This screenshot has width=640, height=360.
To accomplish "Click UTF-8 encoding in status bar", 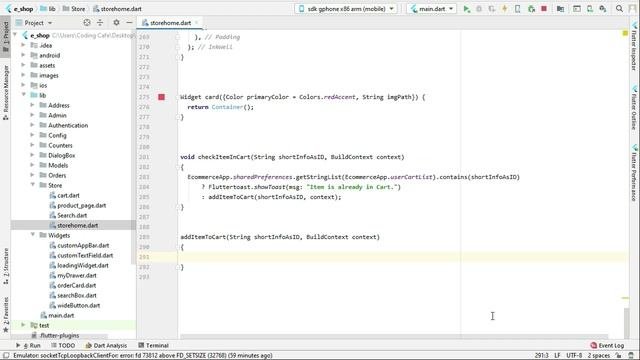I will 574,356.
